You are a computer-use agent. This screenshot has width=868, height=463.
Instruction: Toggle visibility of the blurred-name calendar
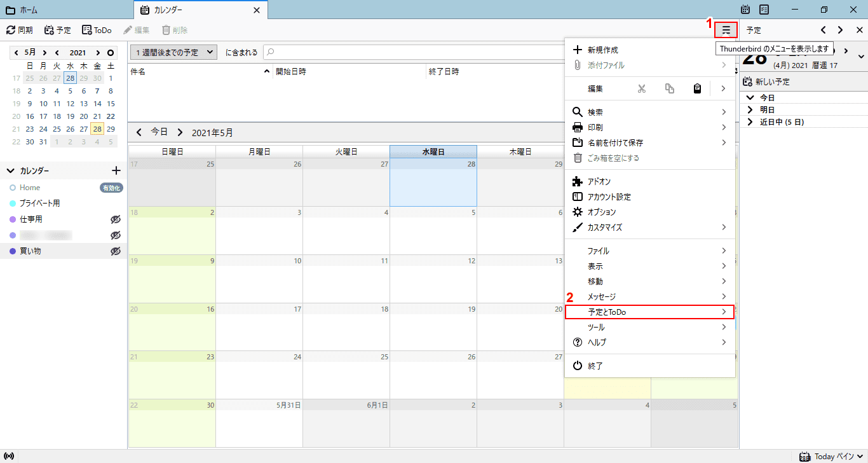116,235
